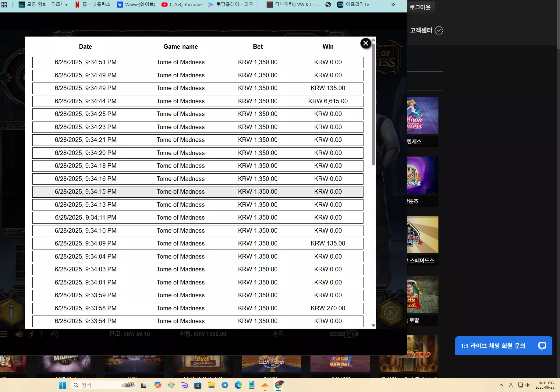Open the Moon Princess game thumbnail

click(x=423, y=115)
